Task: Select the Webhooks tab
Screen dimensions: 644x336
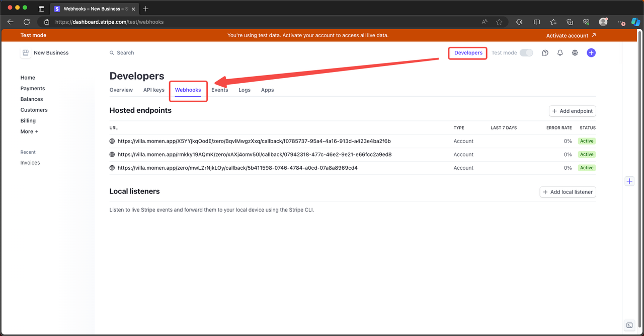Action: (188, 90)
